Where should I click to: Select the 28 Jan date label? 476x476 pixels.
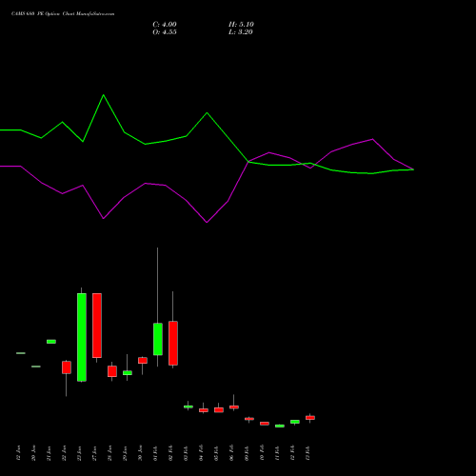109,453
